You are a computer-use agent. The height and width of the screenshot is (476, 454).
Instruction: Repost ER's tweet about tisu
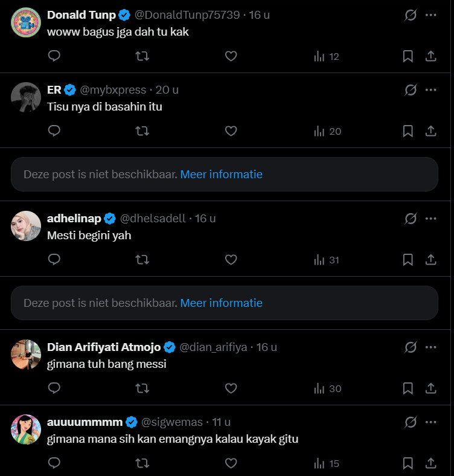142,130
